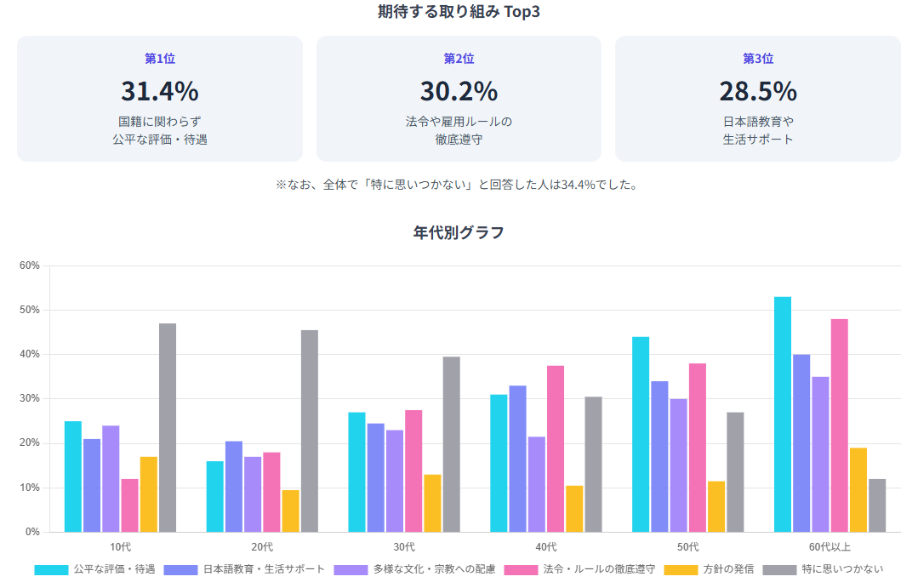Click the 期待する取り組み Top3 heading
The width and height of the screenshot is (918, 588).
pos(459,12)
